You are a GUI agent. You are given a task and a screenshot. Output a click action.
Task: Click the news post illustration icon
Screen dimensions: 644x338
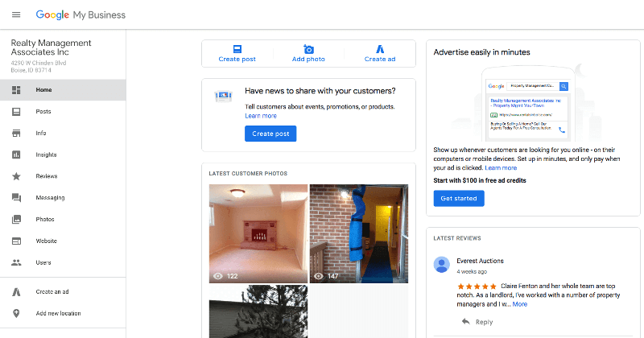click(x=224, y=96)
